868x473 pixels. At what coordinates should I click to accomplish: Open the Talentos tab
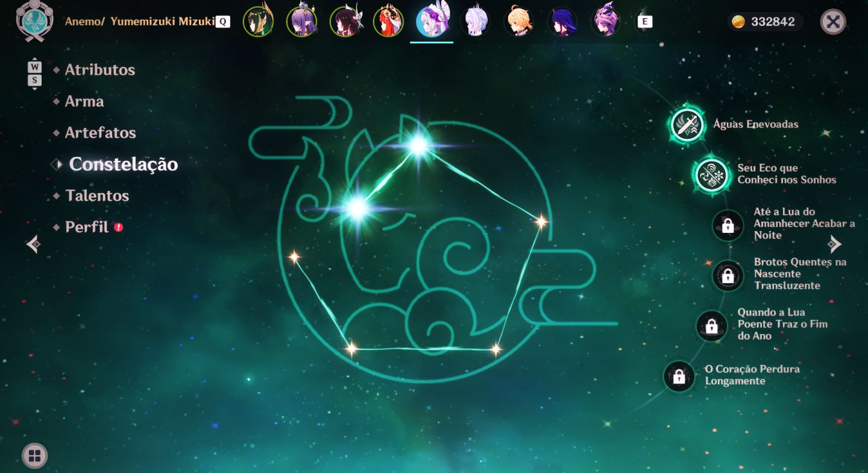click(x=96, y=195)
